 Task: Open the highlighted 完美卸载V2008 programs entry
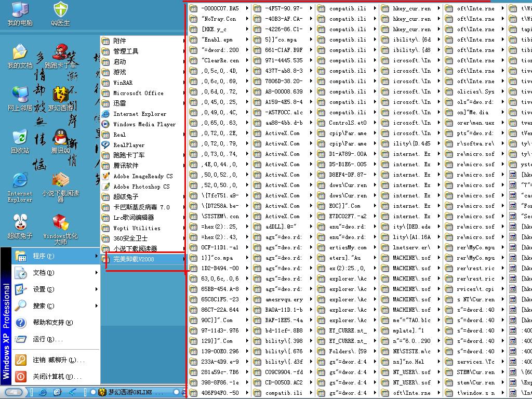click(x=143, y=259)
